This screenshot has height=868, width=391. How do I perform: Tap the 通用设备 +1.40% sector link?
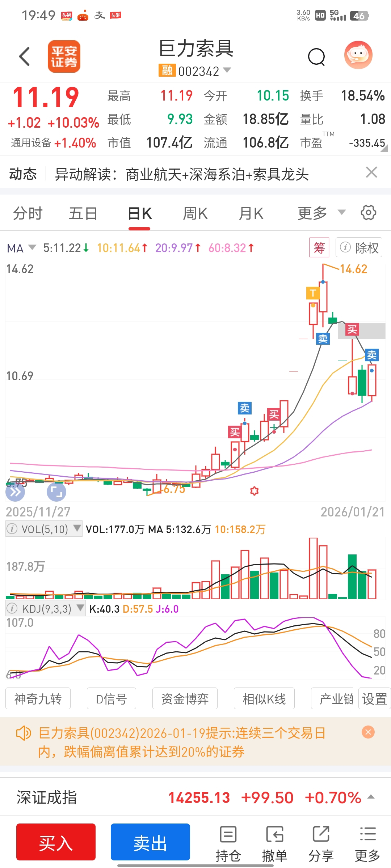(x=53, y=143)
